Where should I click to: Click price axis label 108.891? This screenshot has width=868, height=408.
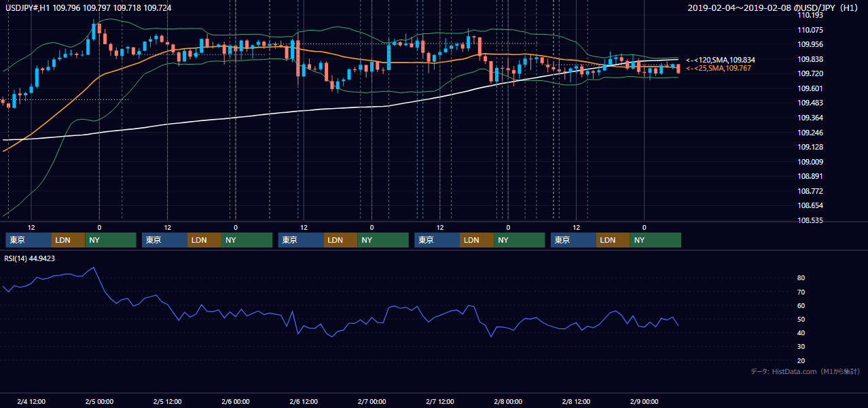click(x=810, y=176)
